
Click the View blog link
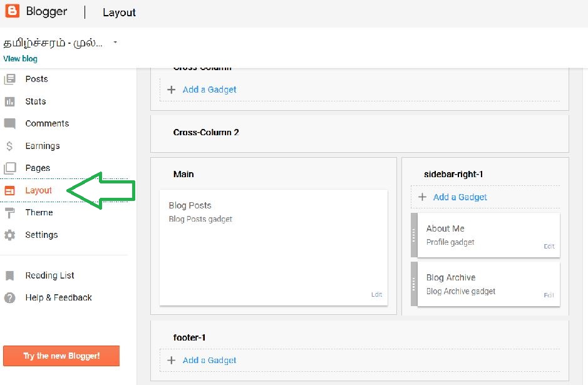tap(20, 59)
